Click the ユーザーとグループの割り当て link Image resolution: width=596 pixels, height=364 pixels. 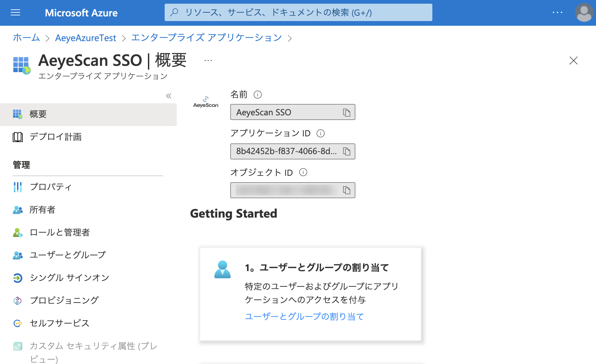(x=304, y=316)
